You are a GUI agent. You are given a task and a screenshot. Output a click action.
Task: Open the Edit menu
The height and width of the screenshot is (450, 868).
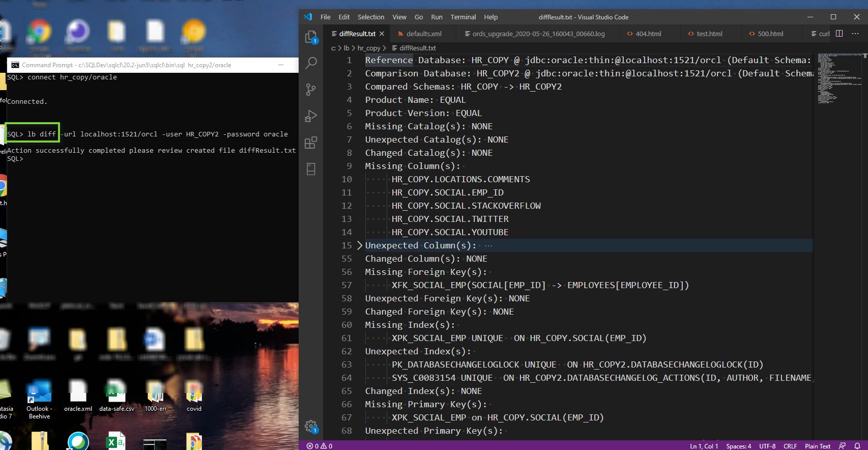point(344,17)
